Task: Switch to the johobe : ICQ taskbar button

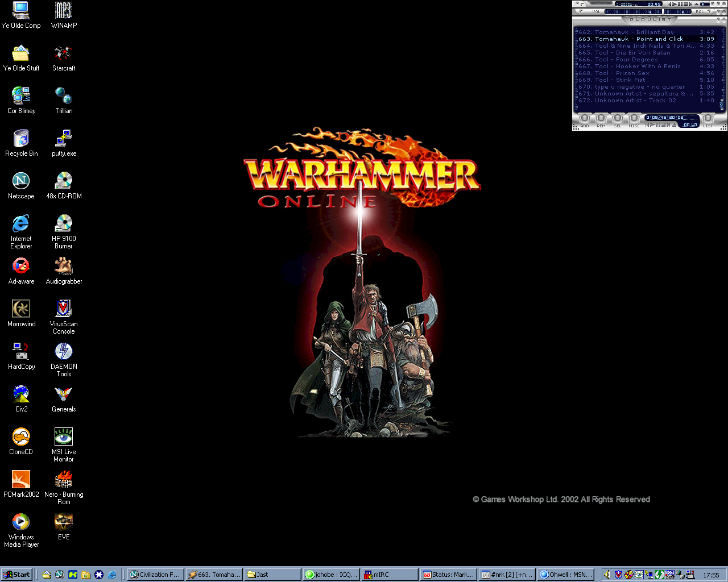Action: pos(331,575)
